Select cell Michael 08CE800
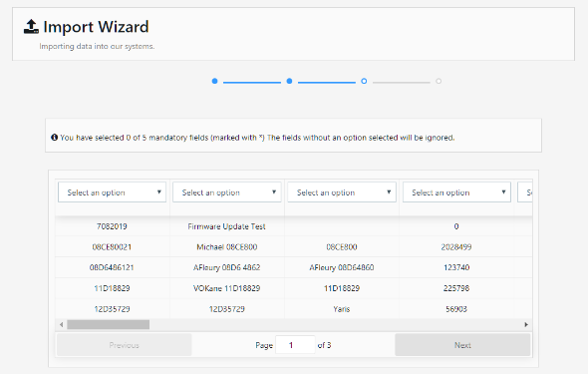This screenshot has width=588, height=376. [226, 247]
